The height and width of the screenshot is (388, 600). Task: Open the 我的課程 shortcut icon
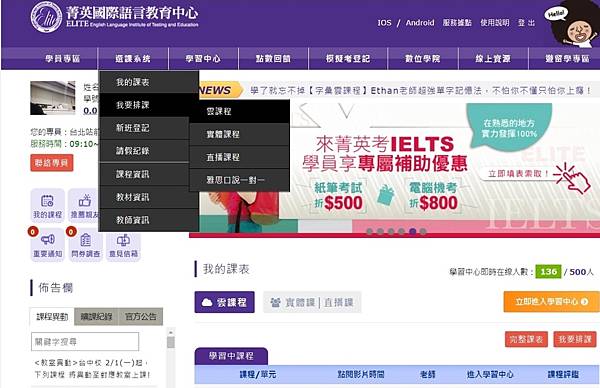coord(47,205)
